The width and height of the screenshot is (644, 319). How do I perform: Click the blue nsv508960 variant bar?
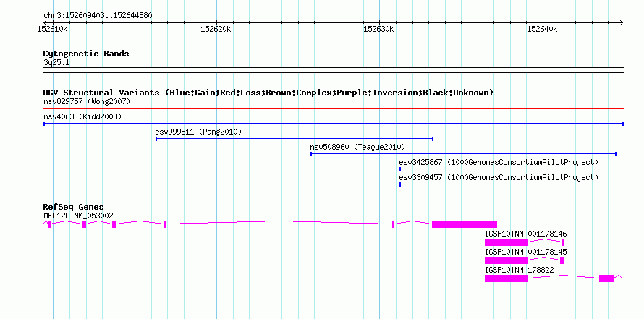click(x=463, y=154)
